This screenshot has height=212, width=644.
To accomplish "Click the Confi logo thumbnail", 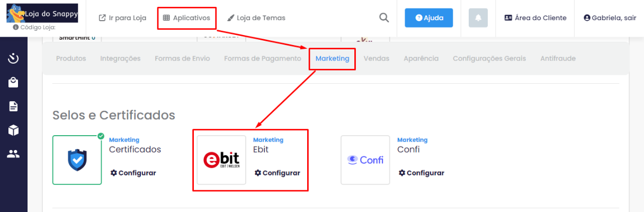I will click(365, 160).
